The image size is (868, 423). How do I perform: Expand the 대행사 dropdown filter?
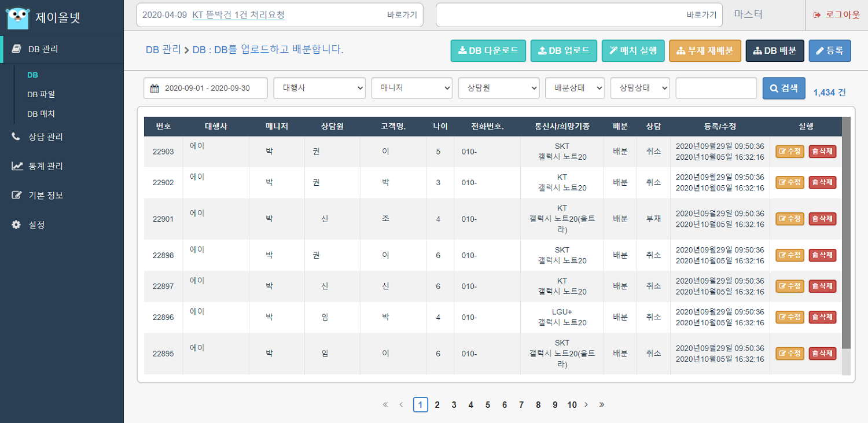(319, 88)
